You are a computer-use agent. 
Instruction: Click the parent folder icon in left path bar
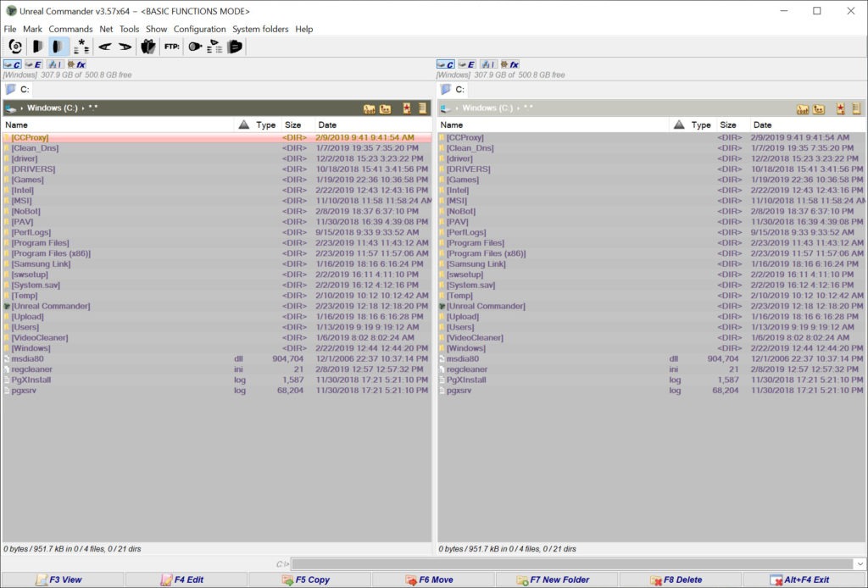click(x=386, y=109)
